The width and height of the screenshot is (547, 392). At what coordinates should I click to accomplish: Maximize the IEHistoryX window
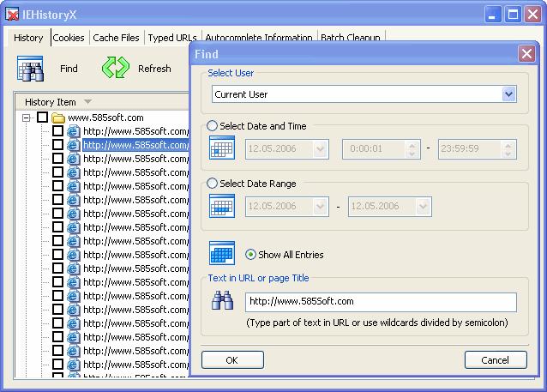coord(513,15)
